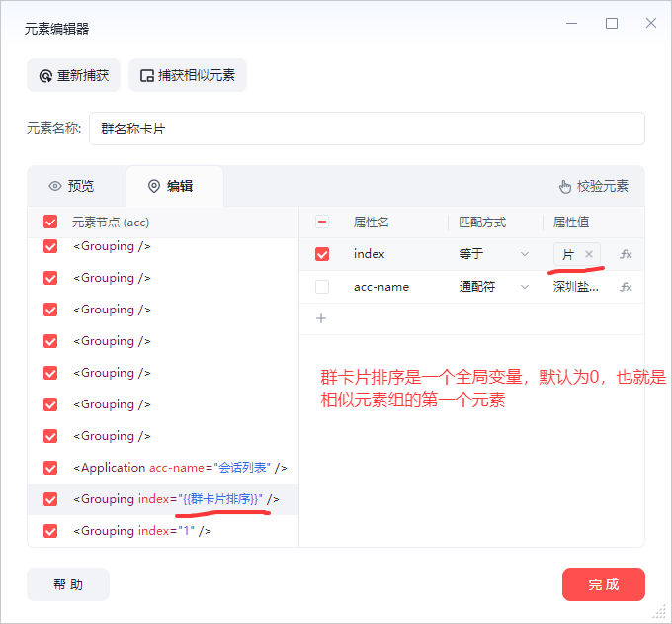Click the fx icon in index row

(626, 254)
